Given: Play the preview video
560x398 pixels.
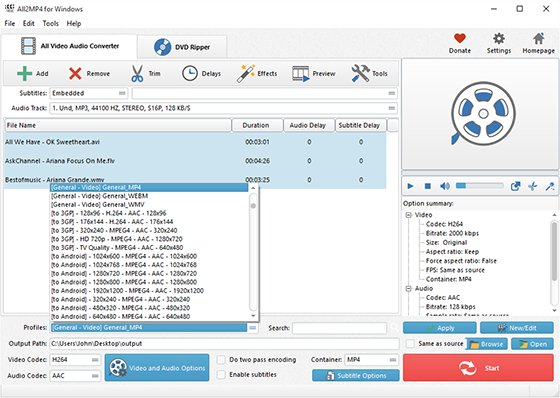Looking at the screenshot, I should [410, 186].
